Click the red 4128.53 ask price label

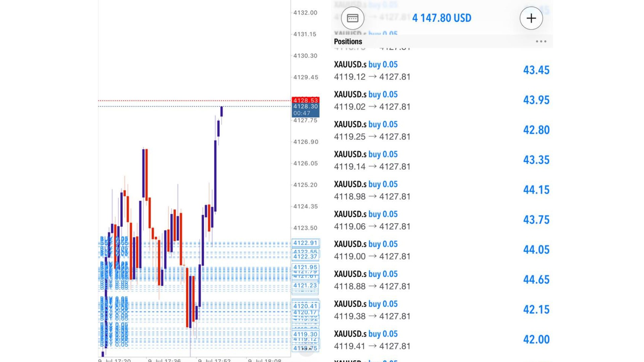pos(306,100)
